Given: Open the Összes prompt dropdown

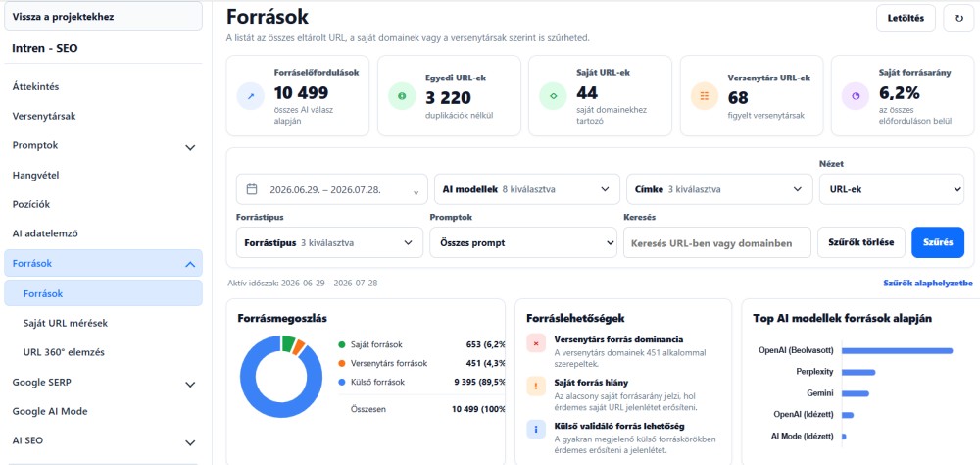Looking at the screenshot, I should pyautogui.click(x=523, y=242).
